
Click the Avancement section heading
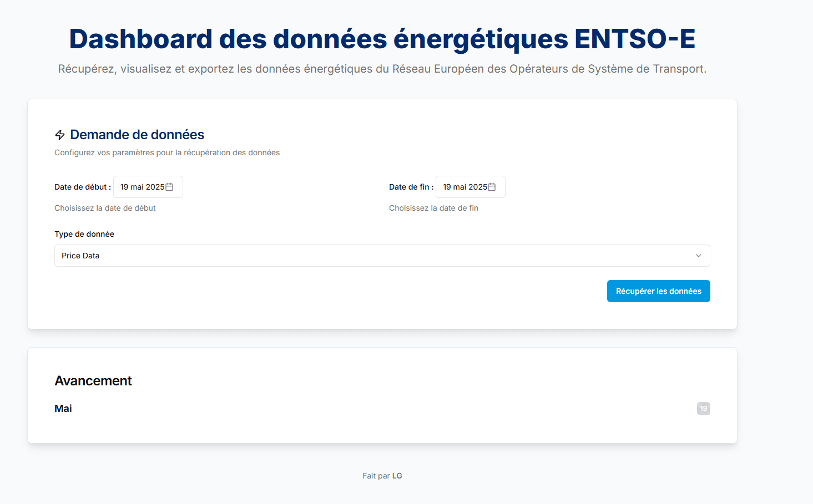tap(93, 381)
